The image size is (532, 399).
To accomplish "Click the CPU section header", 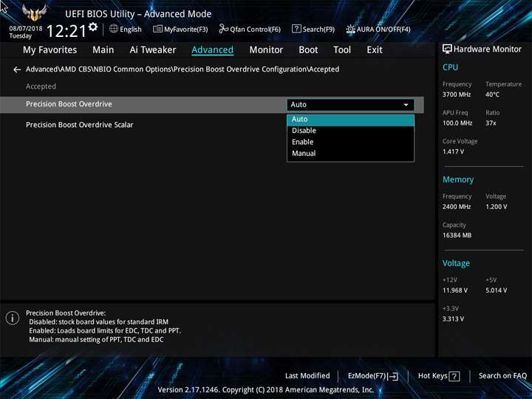I will coord(450,67).
